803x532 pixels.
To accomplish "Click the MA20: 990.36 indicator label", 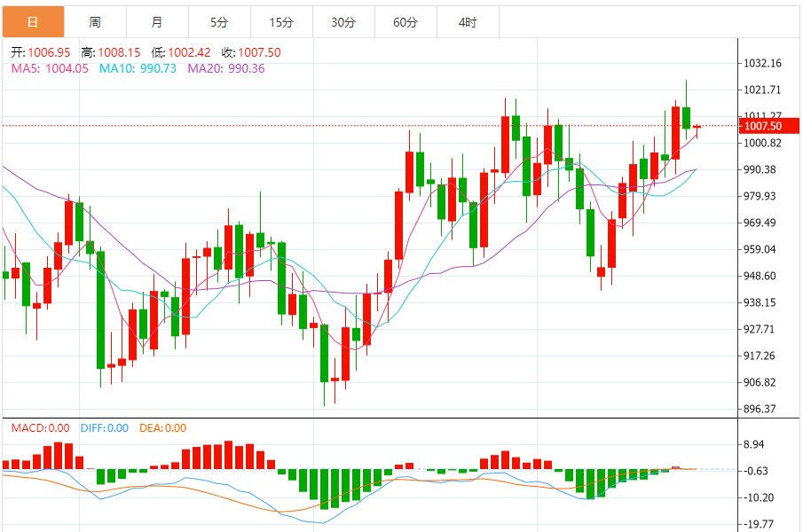I will pos(226,68).
